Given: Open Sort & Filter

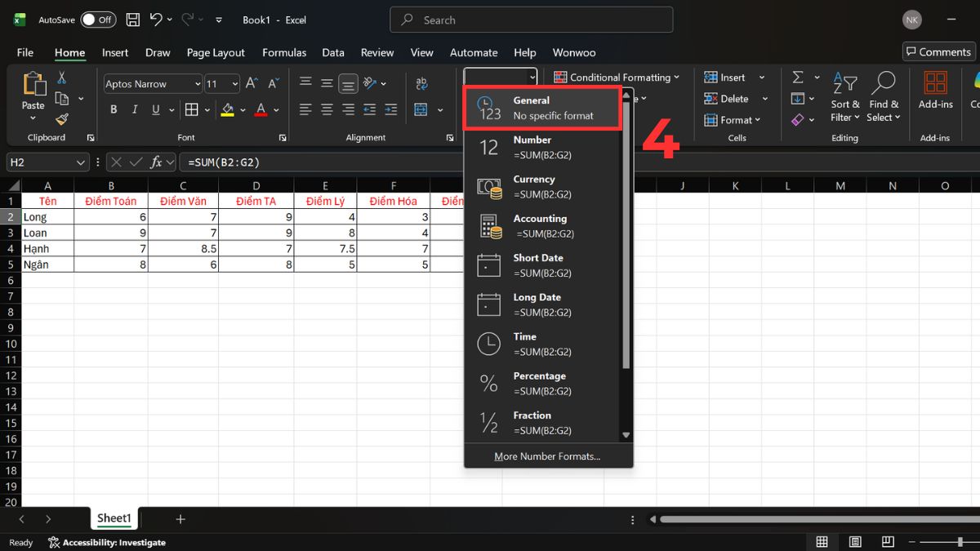Looking at the screenshot, I should (844, 96).
